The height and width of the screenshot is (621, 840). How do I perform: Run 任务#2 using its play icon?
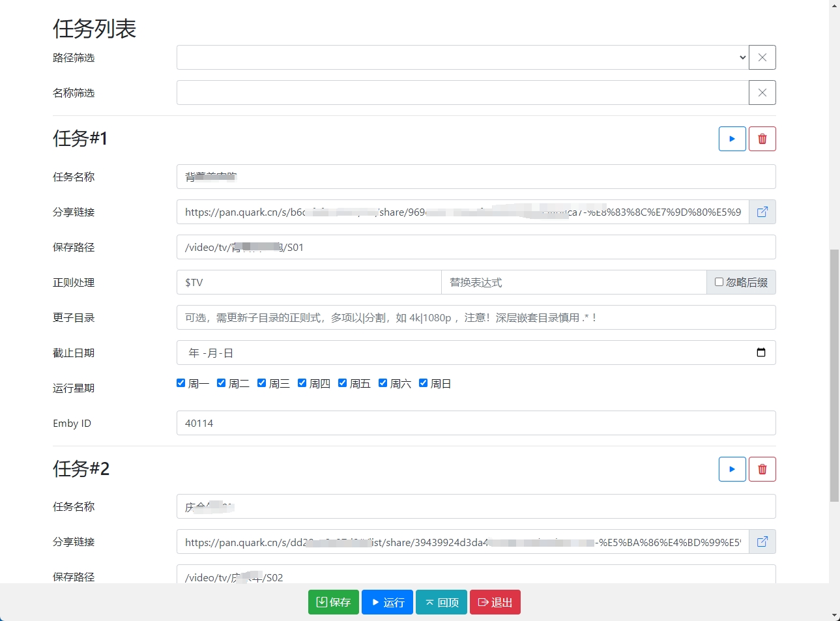(x=732, y=469)
